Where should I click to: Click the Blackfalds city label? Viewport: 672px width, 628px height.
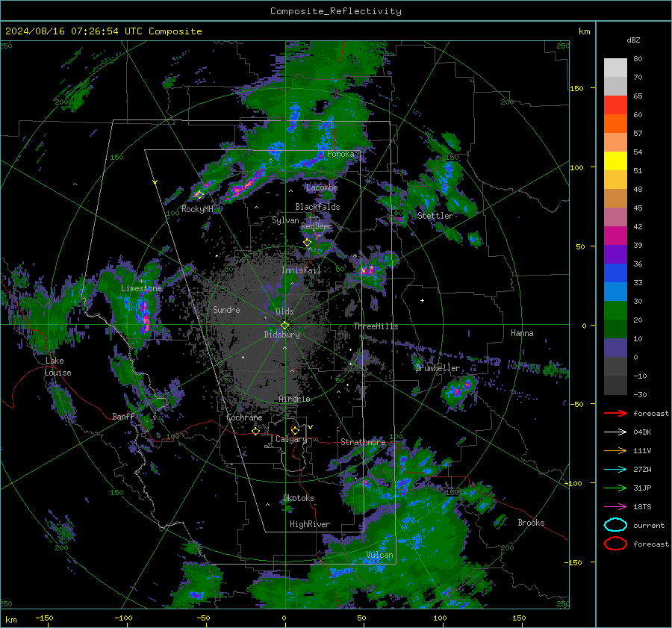pyautogui.click(x=317, y=207)
